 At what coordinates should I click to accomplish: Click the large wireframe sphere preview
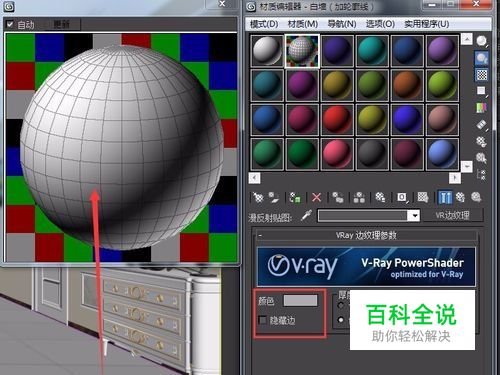tap(122, 147)
